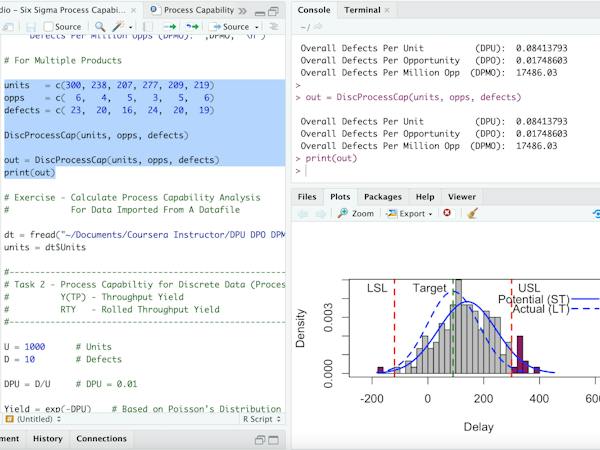Open the code tools magic wand

click(117, 26)
